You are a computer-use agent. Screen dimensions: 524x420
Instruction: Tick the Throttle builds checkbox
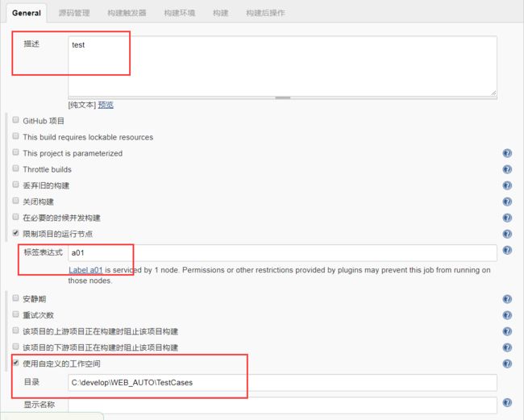(15, 168)
